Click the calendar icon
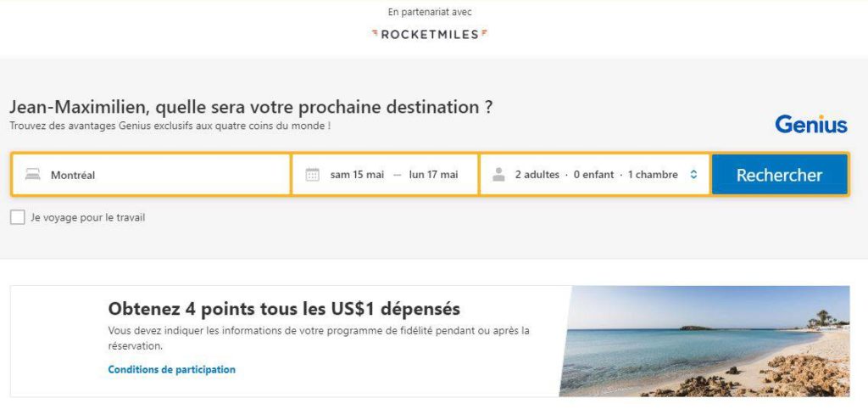This screenshot has height=409, width=868. tap(312, 175)
